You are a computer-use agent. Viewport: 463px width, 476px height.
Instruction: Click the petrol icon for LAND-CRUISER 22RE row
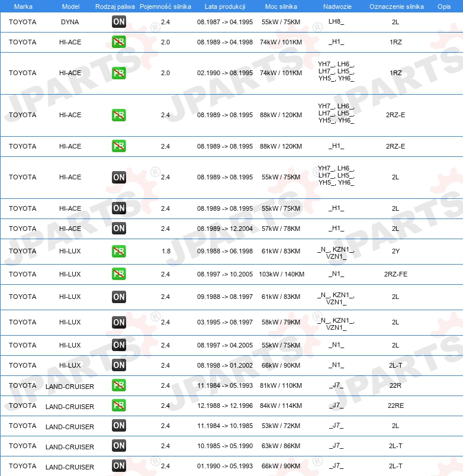[x=118, y=406]
